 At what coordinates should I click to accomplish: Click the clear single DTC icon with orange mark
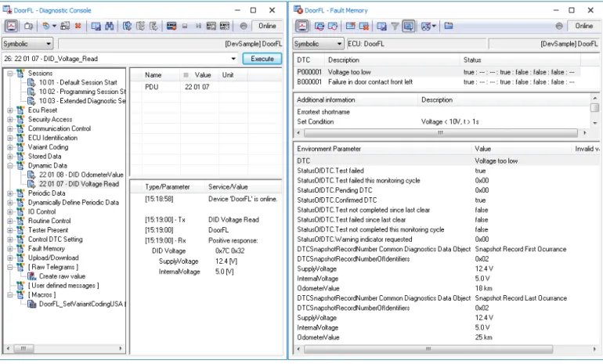click(x=350, y=26)
